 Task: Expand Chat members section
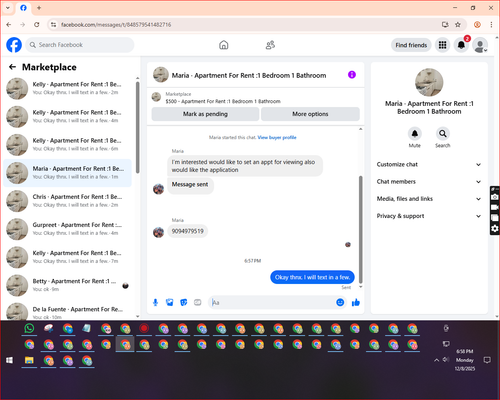tap(429, 182)
